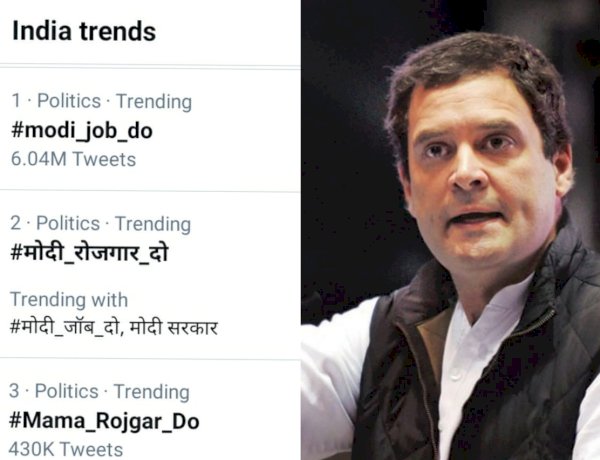Click the Trending word in third trend row

(x=152, y=392)
